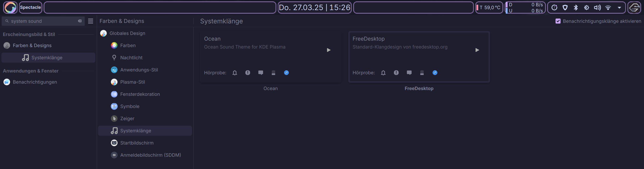644x169 pixels.
Task: Expand hidden system tray icons arrow
Action: coord(619,8)
